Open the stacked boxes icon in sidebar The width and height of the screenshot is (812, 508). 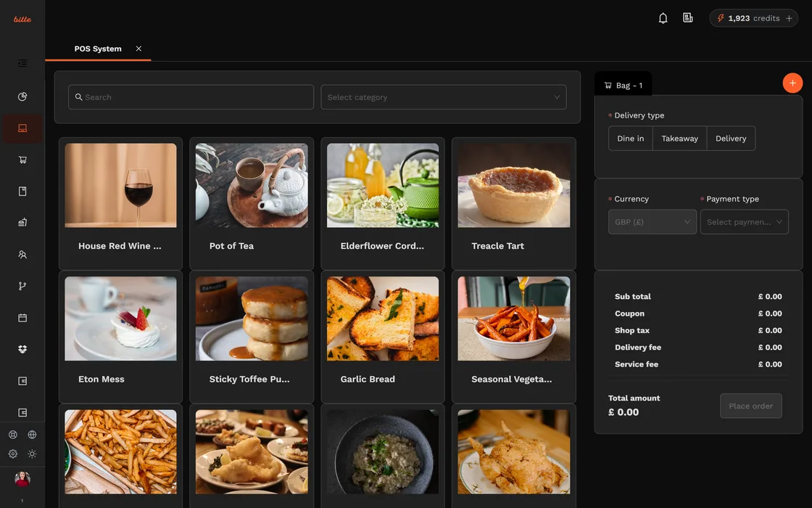pos(22,349)
